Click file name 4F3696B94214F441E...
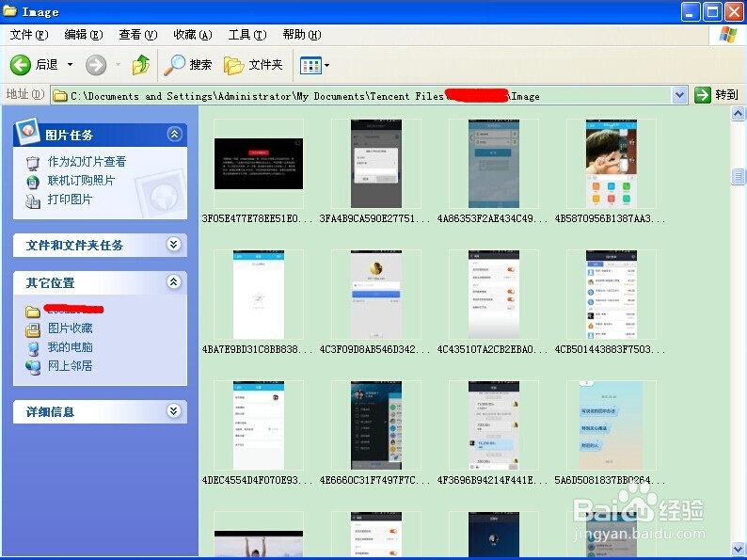 coord(493,480)
